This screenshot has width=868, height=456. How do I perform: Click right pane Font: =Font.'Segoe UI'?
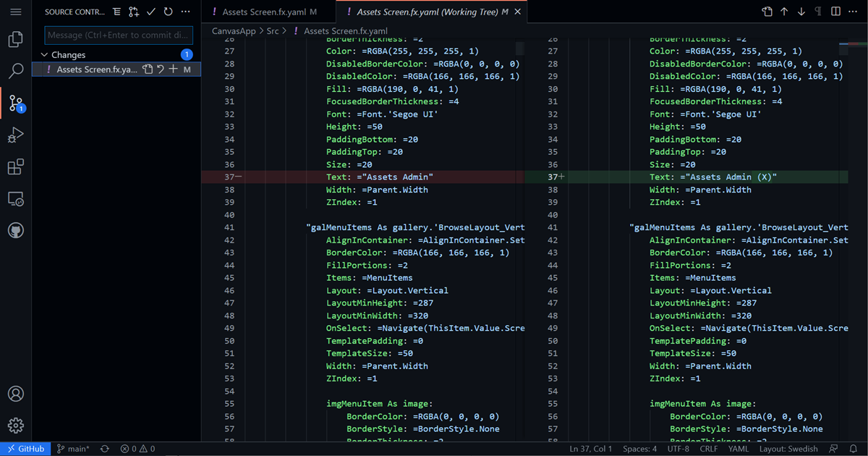(705, 114)
